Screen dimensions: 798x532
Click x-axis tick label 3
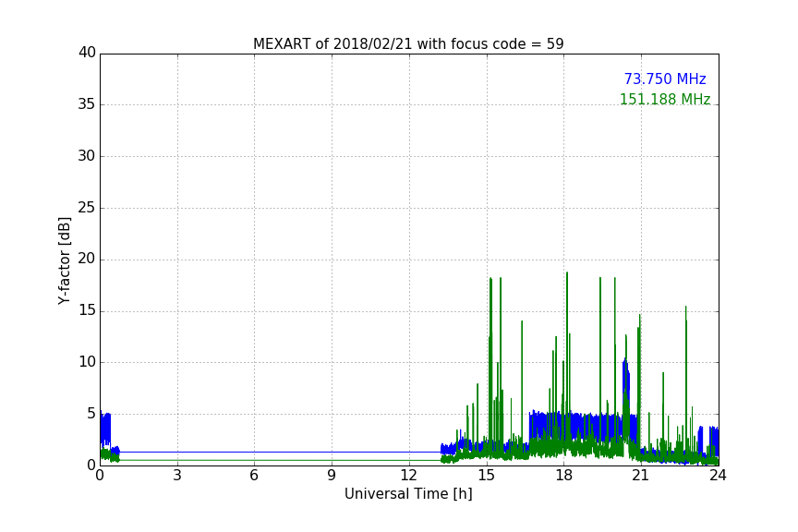tap(177, 476)
